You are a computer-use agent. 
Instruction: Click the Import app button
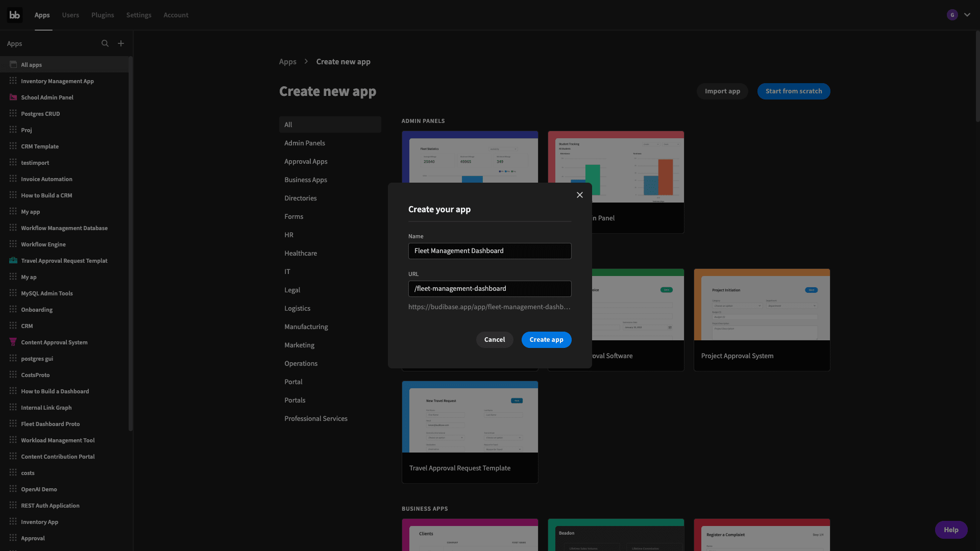click(x=722, y=91)
